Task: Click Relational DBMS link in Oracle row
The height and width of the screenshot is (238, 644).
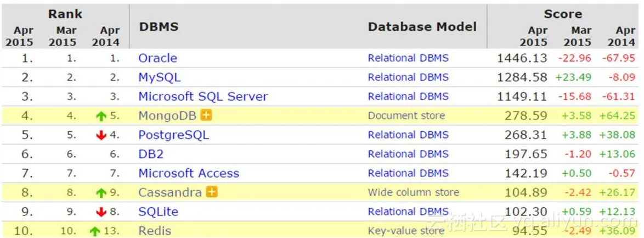Action: click(x=408, y=58)
